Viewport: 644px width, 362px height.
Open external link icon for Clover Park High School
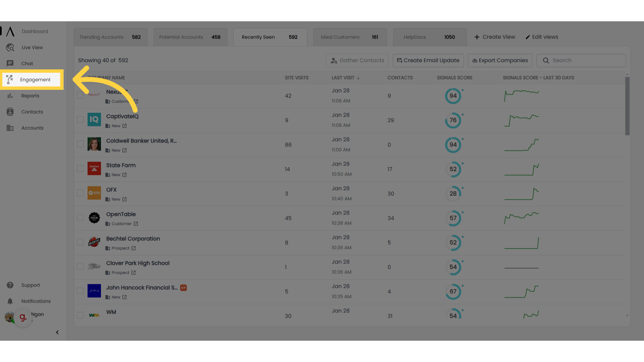(x=133, y=273)
